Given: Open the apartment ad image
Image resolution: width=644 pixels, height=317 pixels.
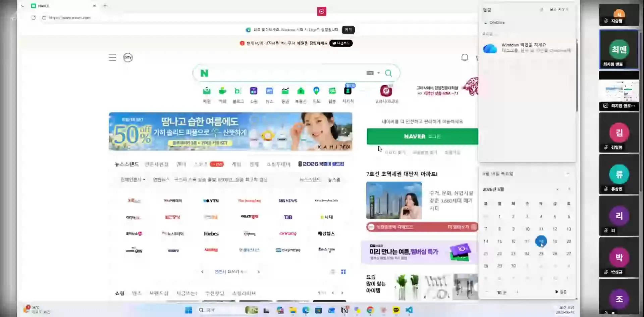Looking at the screenshot, I should [x=394, y=200].
